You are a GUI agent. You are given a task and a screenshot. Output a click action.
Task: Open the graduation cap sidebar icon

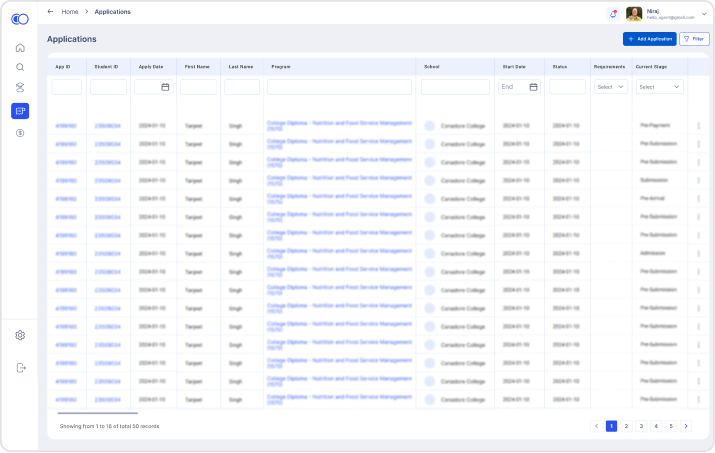20,88
